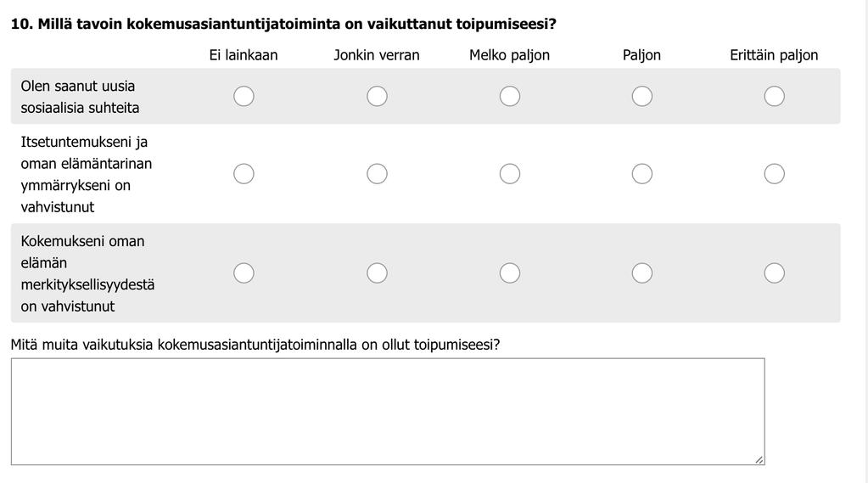Viewport: 868px width, 483px height.
Task: Choose 'Paljon' for 'Itsetuntemukseni' row
Action: [642, 174]
